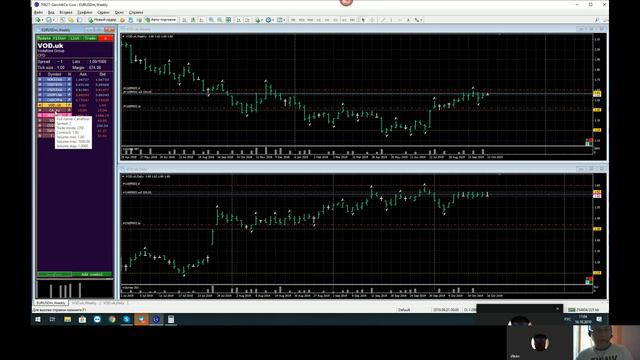Click the connection status indicator in status bar
640x360 pixels.
(584, 310)
